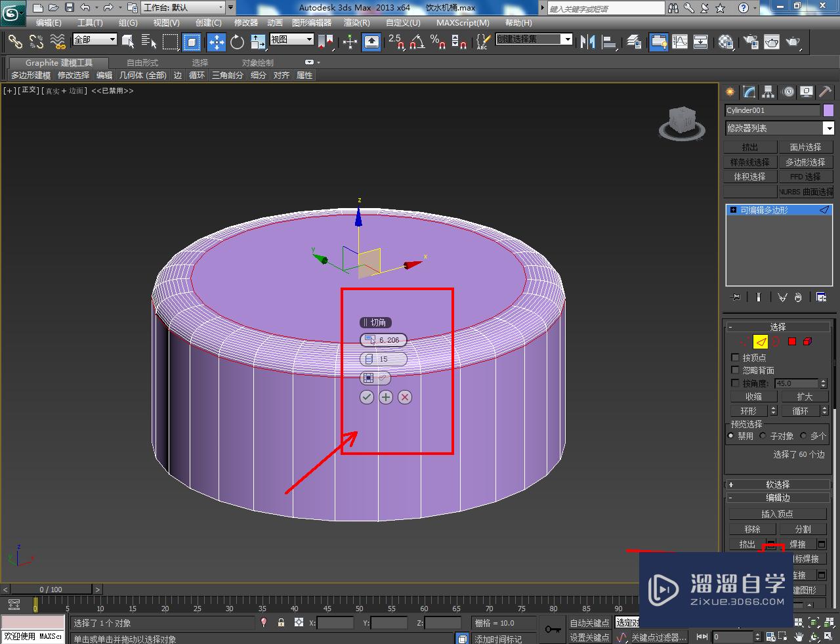This screenshot has width=840, height=644.
Task: Toggle 2.5D Snaps icon
Action: point(396,42)
